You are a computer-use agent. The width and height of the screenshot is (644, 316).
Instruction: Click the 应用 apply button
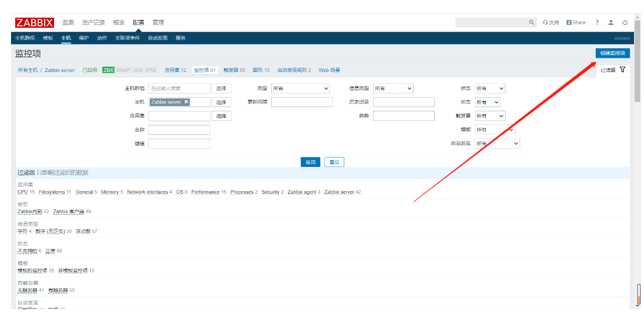point(310,162)
